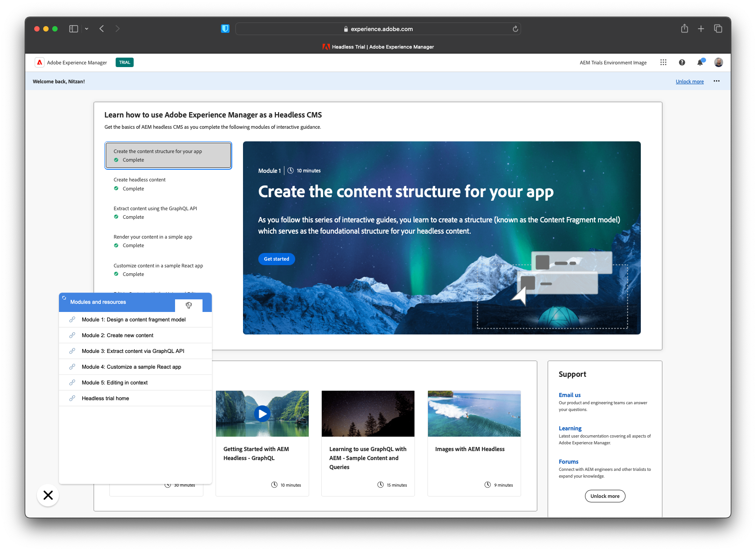756x551 pixels.
Task: Click the Unlock more link in banner
Action: tap(689, 81)
